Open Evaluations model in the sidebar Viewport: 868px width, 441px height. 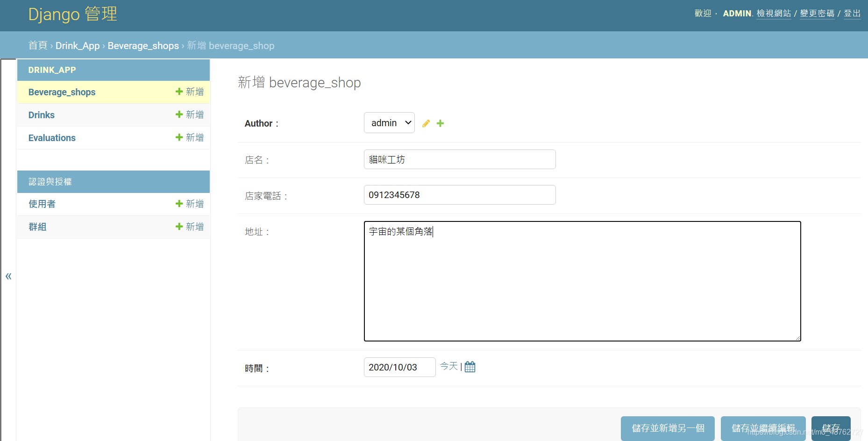[52, 138]
